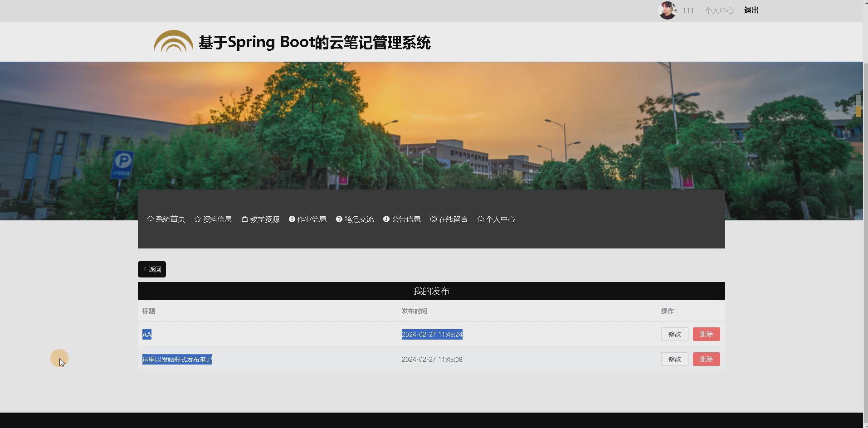Click the question icon beside 笔记交流
The height and width of the screenshot is (428, 868).
pyautogui.click(x=339, y=219)
